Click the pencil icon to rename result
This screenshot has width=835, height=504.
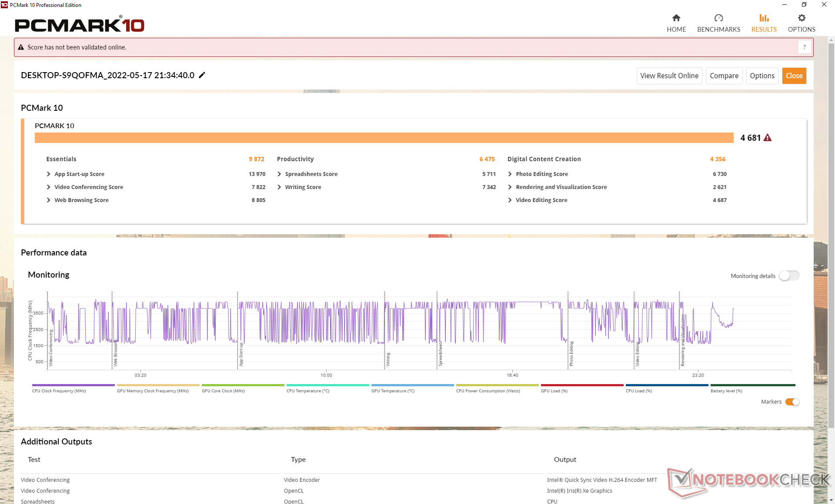[x=202, y=75]
